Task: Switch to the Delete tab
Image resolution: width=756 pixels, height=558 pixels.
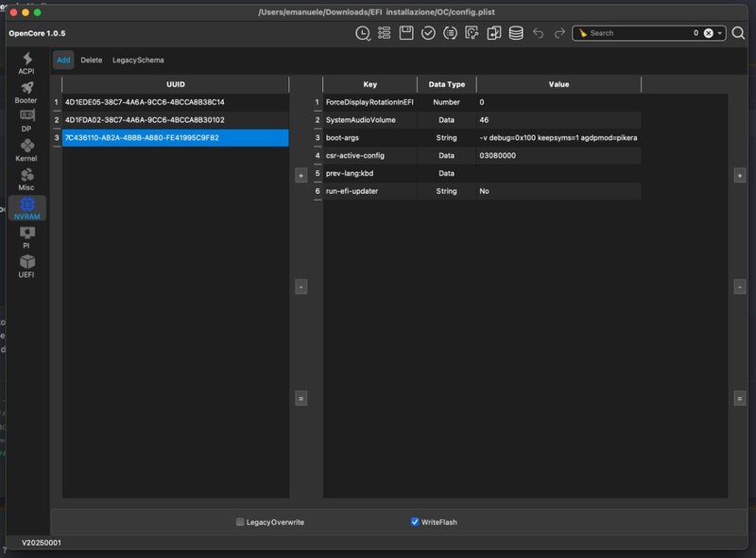Action: [x=91, y=60]
